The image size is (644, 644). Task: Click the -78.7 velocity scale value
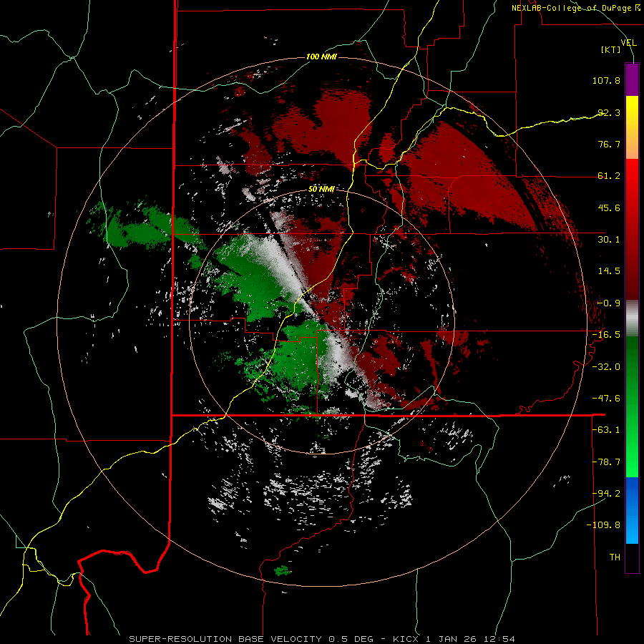(x=606, y=462)
